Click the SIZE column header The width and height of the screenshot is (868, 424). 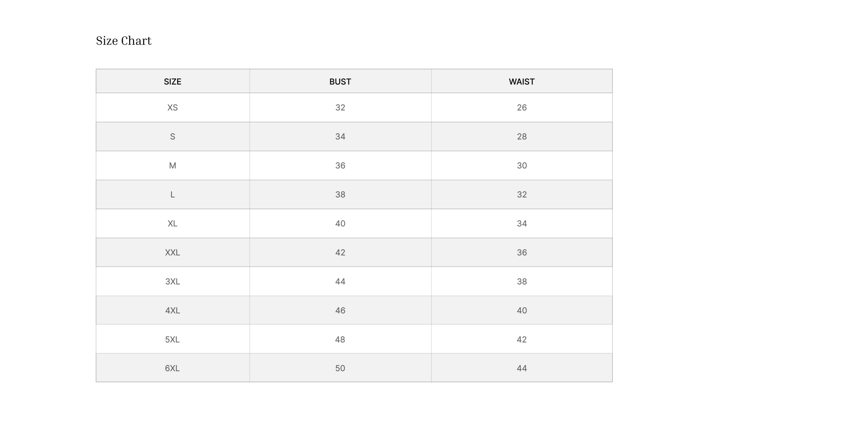(173, 81)
